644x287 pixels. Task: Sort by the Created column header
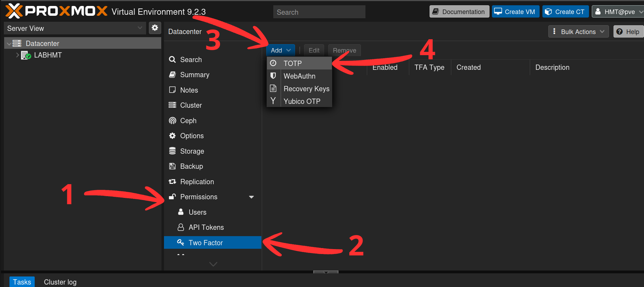tap(491, 67)
